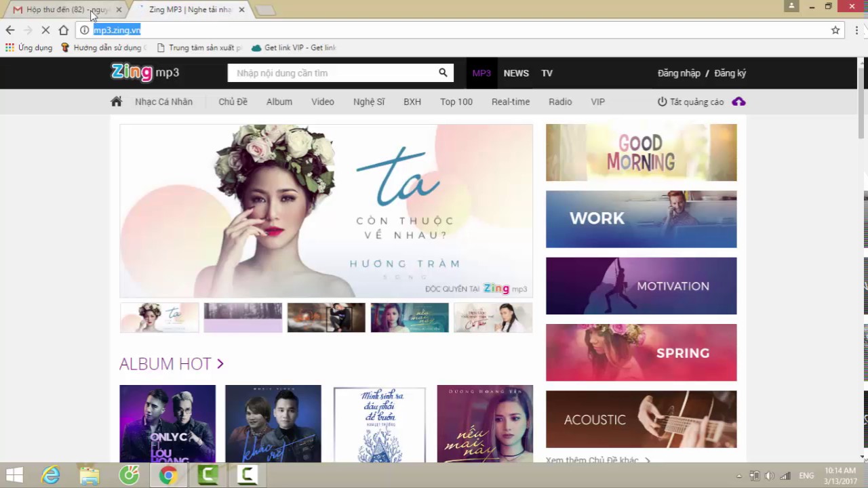868x488 pixels.
Task: Open TV section in header
Action: click(547, 73)
